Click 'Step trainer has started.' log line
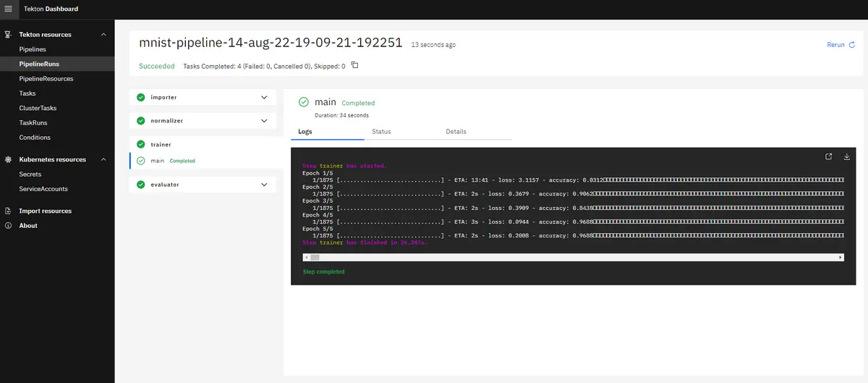Image resolution: width=868 pixels, height=383 pixels. (x=344, y=166)
